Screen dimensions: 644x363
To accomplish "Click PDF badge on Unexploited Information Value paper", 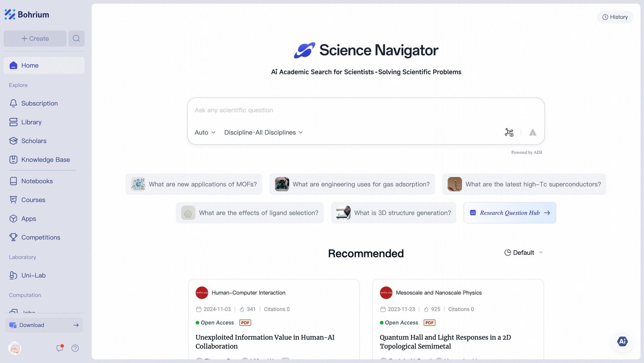I will click(x=245, y=322).
